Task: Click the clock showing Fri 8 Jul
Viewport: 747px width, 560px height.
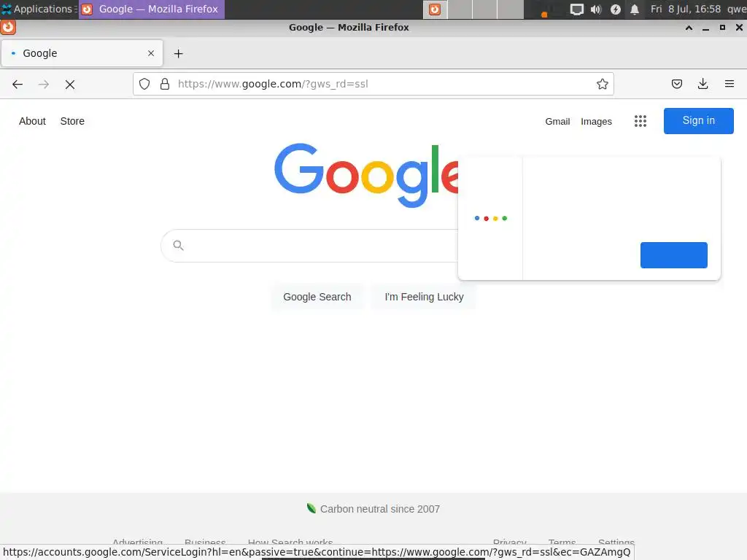Action: point(686,9)
